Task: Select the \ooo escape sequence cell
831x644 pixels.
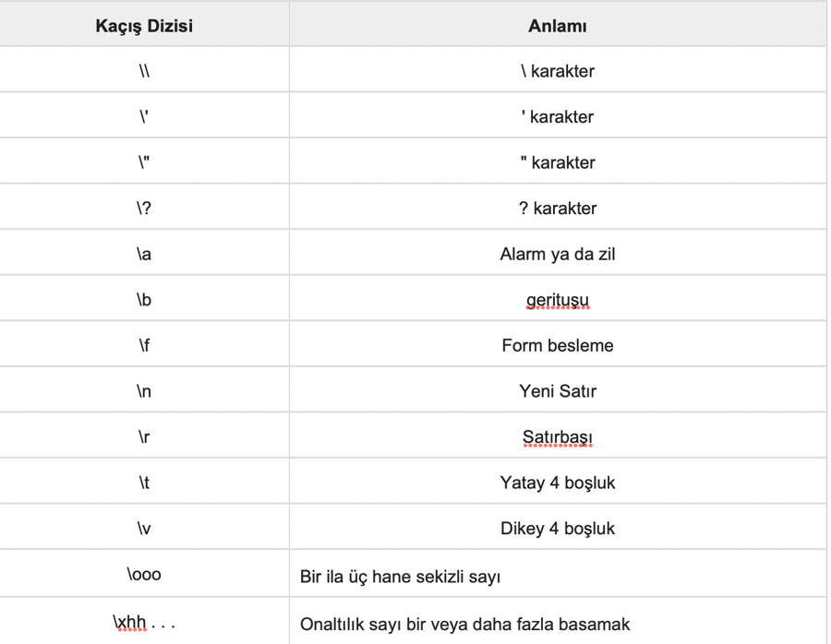Action: pos(144,575)
